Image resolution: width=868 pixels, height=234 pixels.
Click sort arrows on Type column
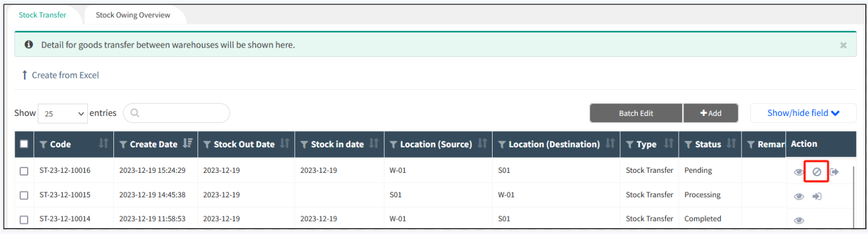tap(668, 144)
